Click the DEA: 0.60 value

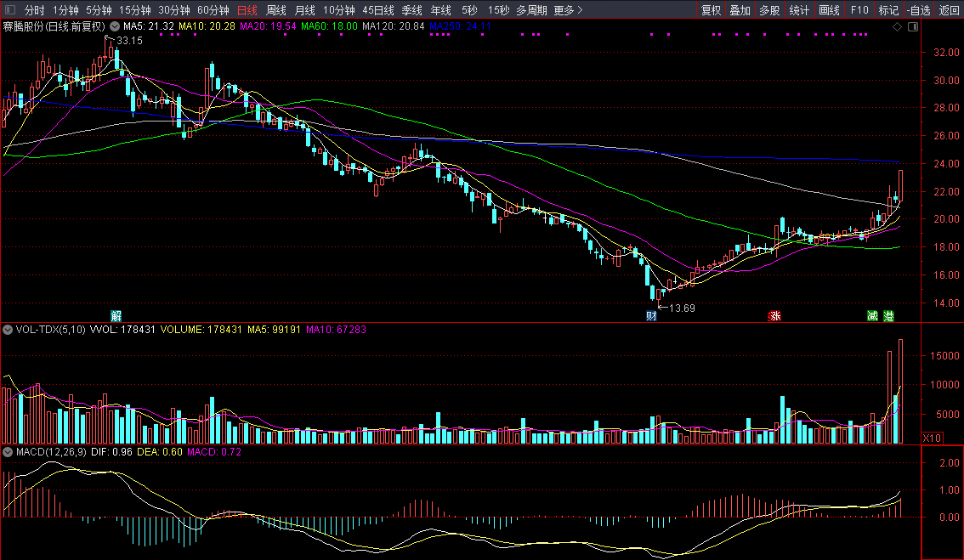click(x=159, y=452)
